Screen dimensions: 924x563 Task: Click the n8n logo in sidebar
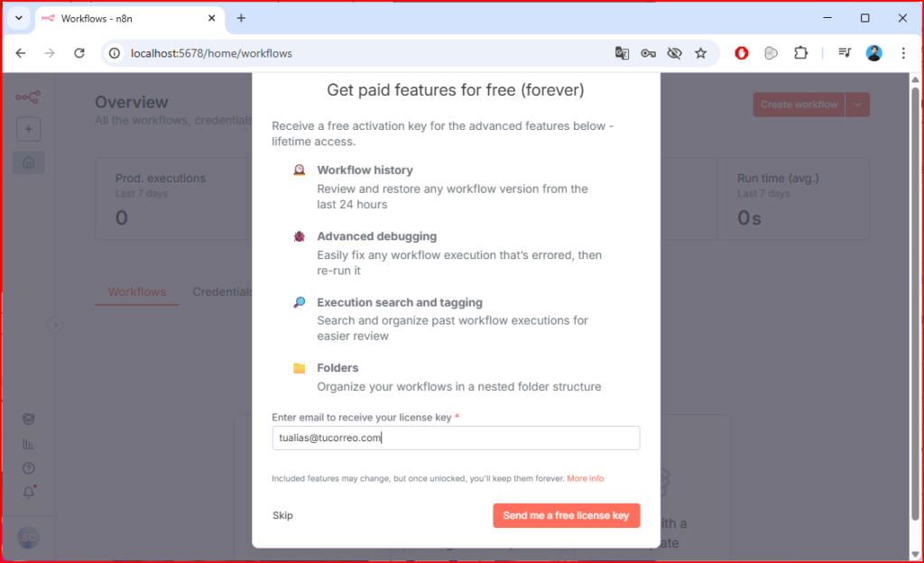click(x=29, y=97)
